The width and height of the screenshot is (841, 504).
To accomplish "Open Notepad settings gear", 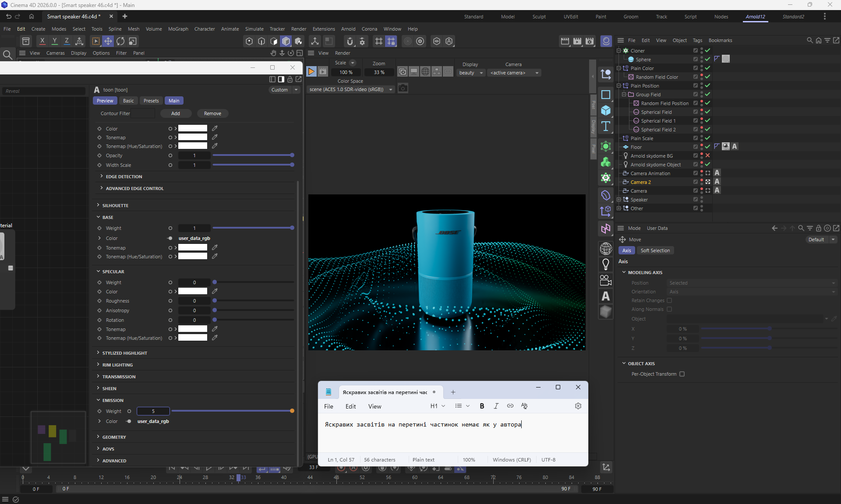I will point(578,406).
